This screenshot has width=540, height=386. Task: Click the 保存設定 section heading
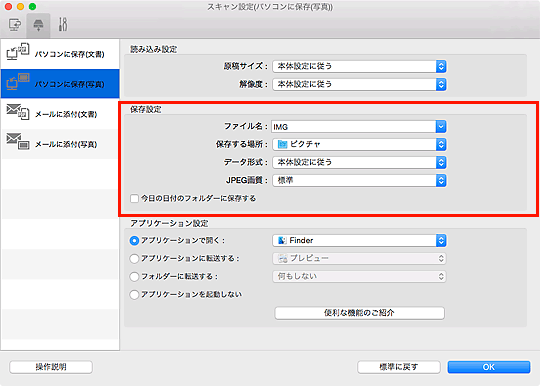tap(146, 109)
